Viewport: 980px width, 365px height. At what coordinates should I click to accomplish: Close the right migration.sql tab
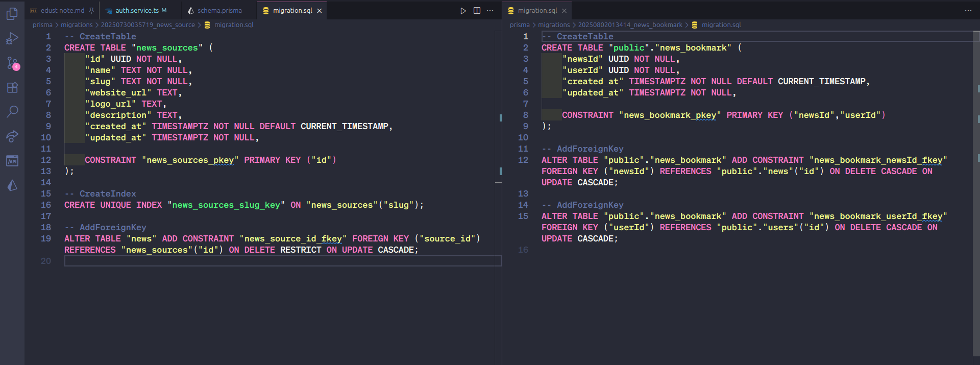pyautogui.click(x=564, y=11)
